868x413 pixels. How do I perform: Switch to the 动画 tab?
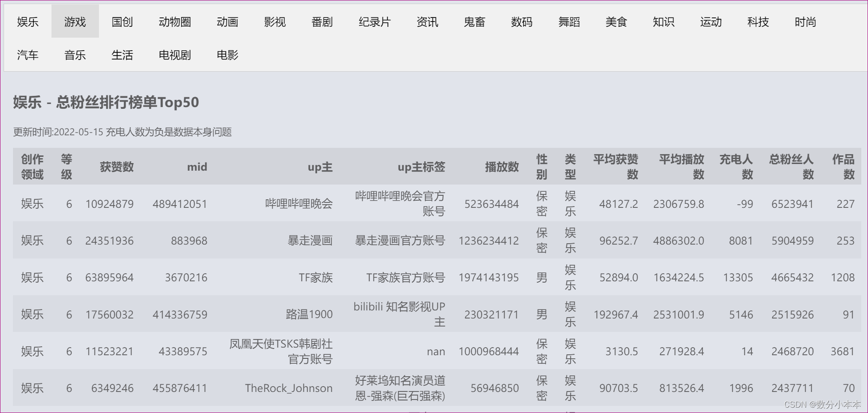[227, 22]
